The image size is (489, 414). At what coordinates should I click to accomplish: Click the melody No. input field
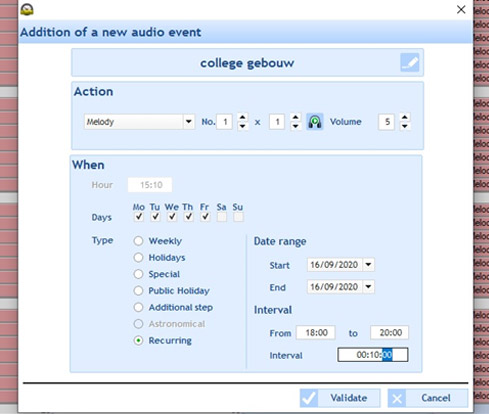coord(224,122)
